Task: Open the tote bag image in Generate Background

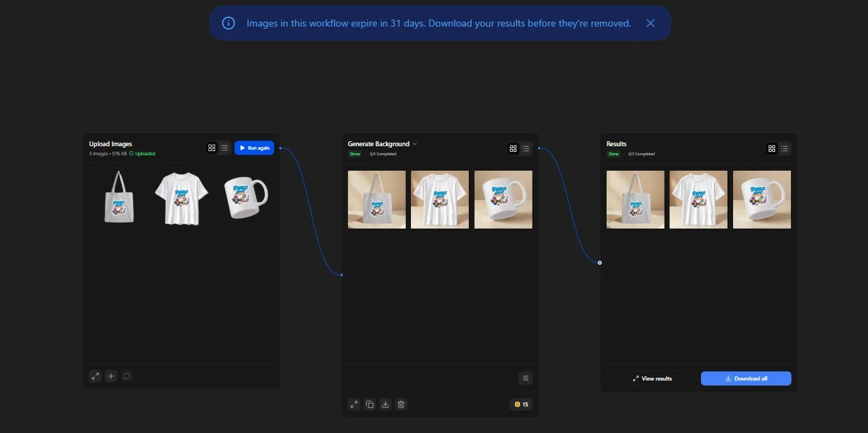Action: pos(377,199)
